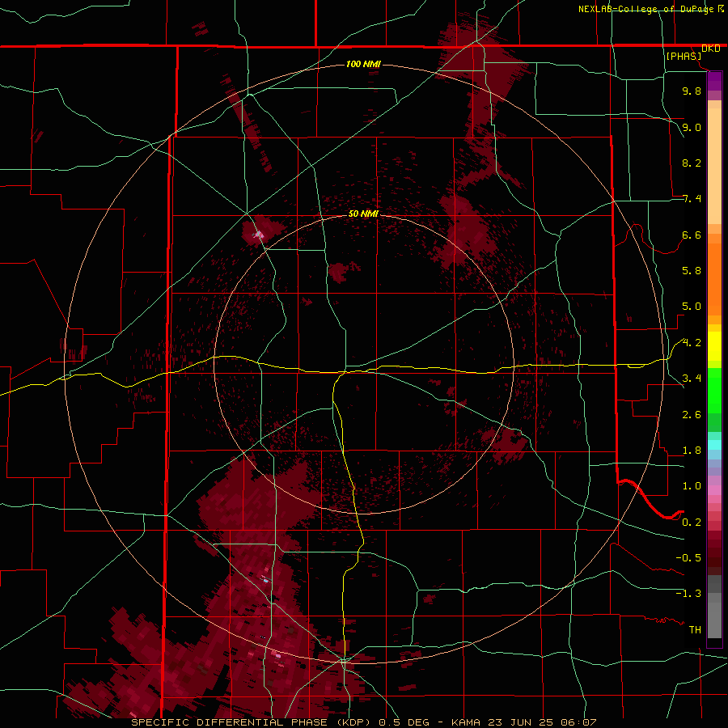Click the 4.2 scale value
This screenshot has height=728, width=728.
click(x=692, y=343)
